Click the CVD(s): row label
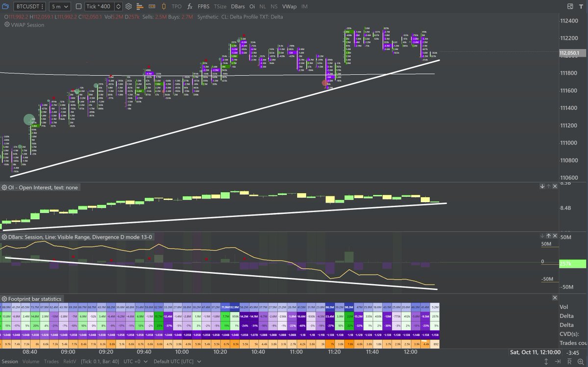The width and height of the screenshot is (588, 367). tap(569, 335)
